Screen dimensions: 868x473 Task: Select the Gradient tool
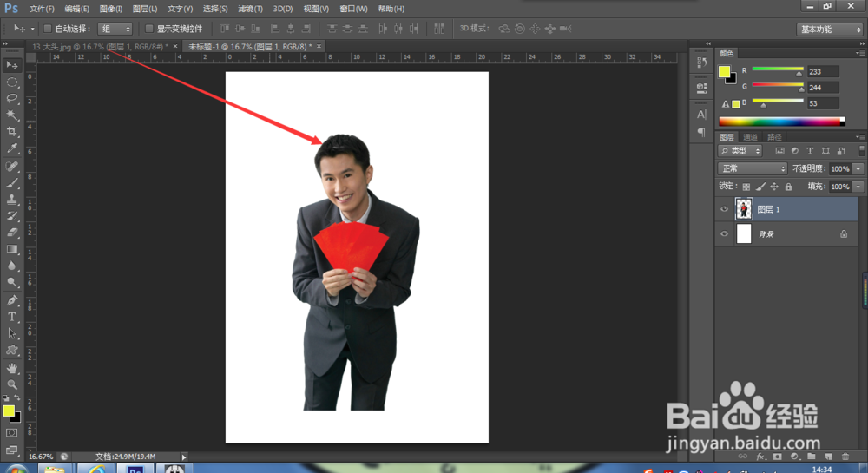[11, 249]
